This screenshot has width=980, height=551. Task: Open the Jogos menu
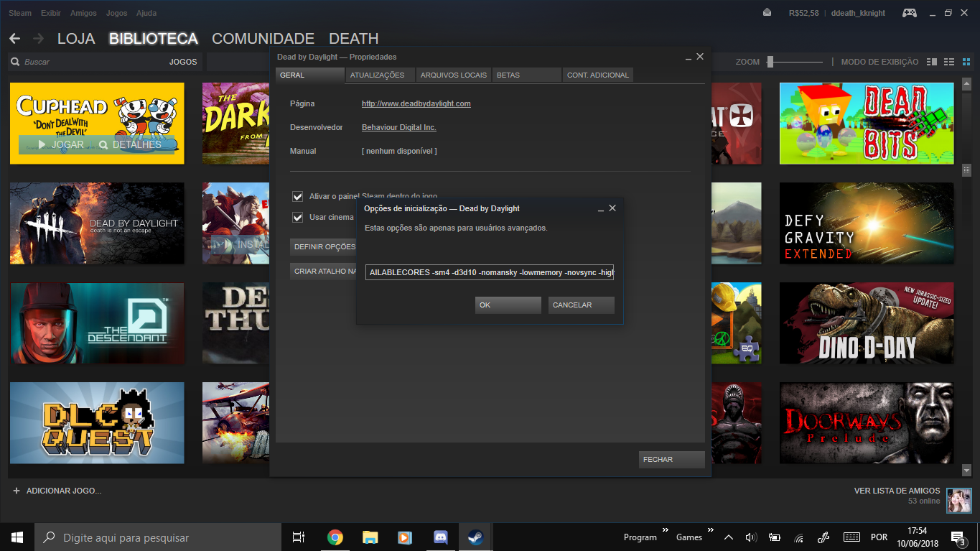tap(116, 13)
